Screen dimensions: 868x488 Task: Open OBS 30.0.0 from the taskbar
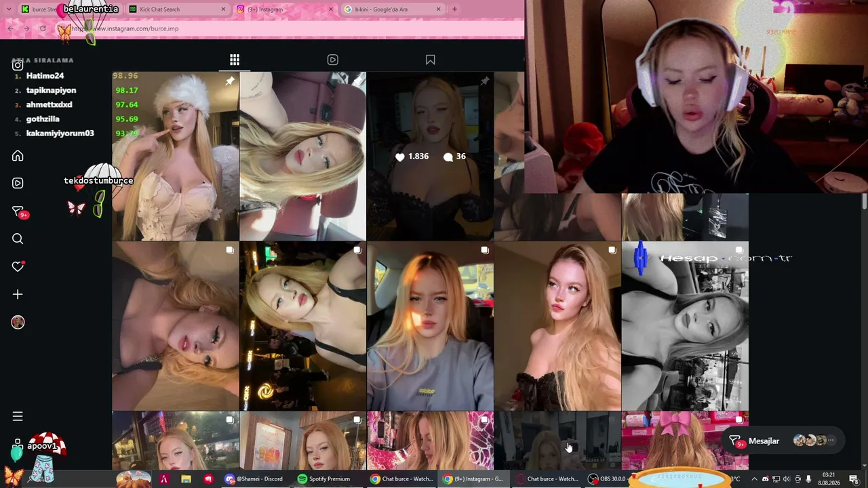click(x=607, y=479)
